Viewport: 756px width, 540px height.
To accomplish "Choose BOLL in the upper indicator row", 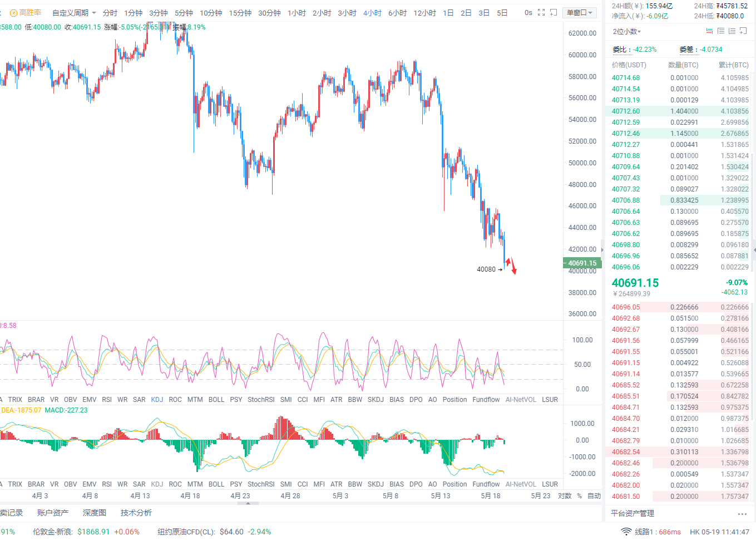I will [x=216, y=400].
